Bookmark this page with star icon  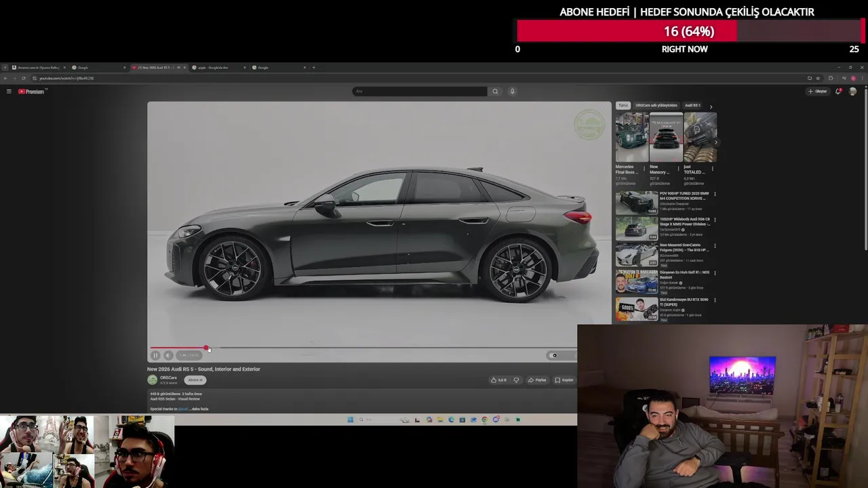pyautogui.click(x=818, y=78)
